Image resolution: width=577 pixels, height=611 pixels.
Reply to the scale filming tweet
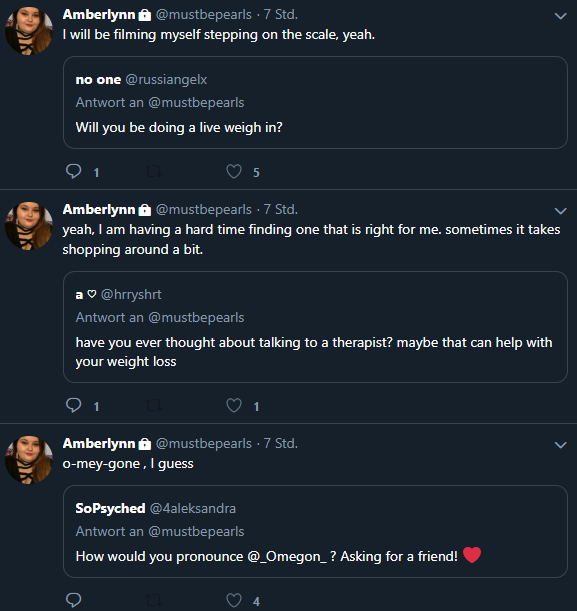(73, 171)
